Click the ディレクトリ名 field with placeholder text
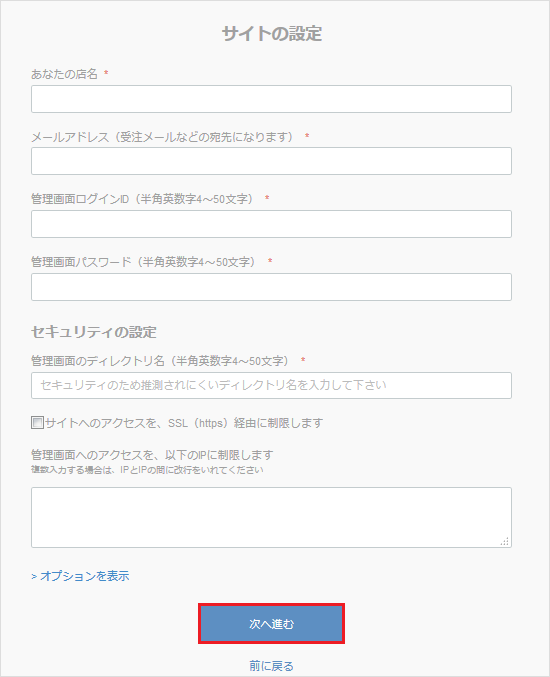 pyautogui.click(x=271, y=386)
